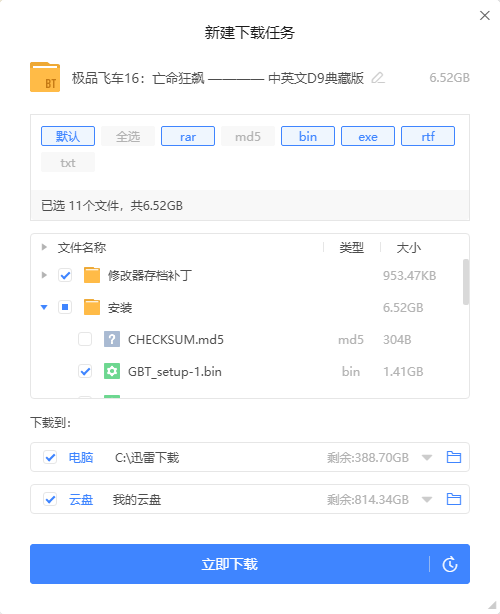Click the 安装 folder icon
Viewport: 500px width, 614px height.
click(x=92, y=307)
